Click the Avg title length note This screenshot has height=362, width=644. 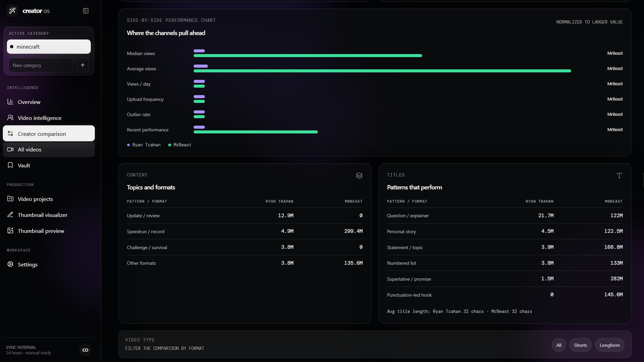[x=459, y=311]
